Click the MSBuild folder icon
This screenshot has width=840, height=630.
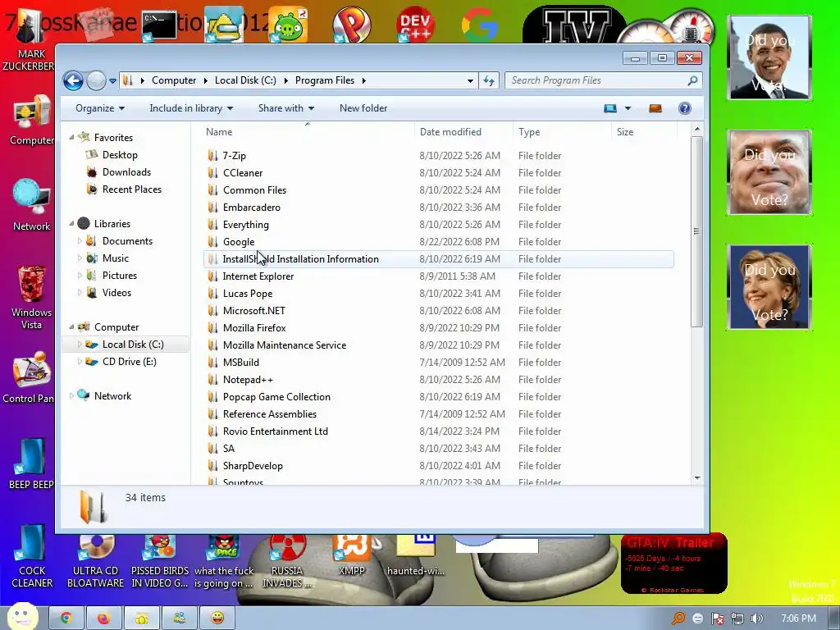click(212, 362)
